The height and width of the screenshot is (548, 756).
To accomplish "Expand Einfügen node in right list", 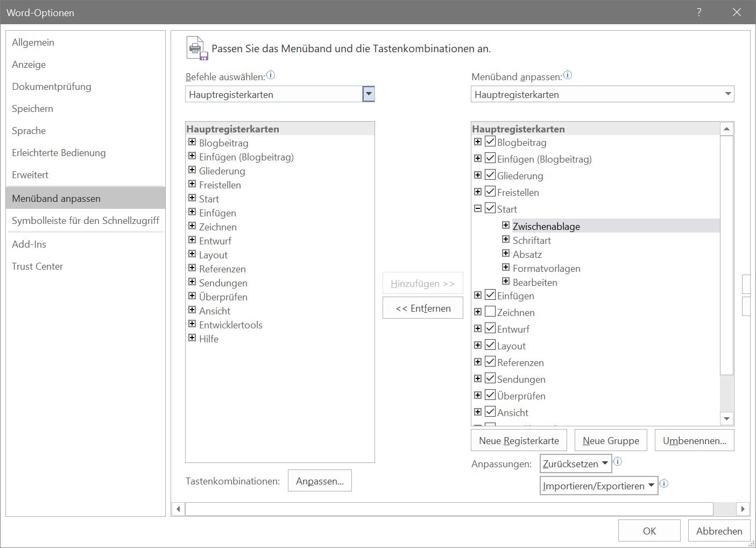I will [x=478, y=295].
